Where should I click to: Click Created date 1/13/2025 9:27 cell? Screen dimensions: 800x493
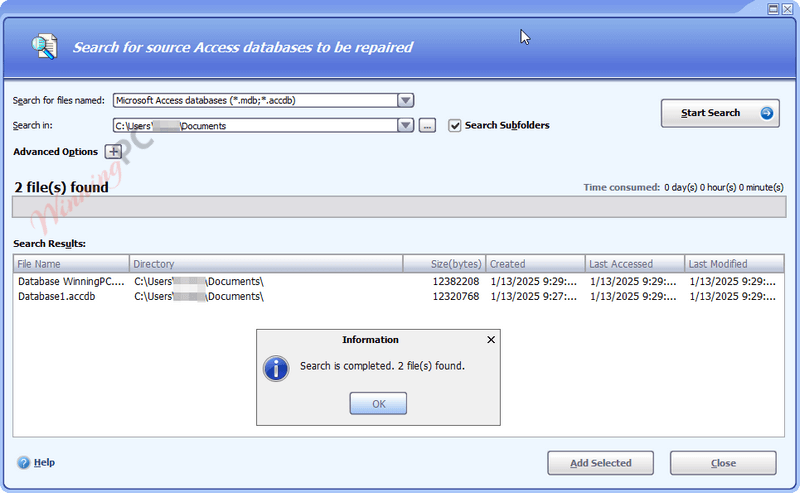[x=534, y=297]
